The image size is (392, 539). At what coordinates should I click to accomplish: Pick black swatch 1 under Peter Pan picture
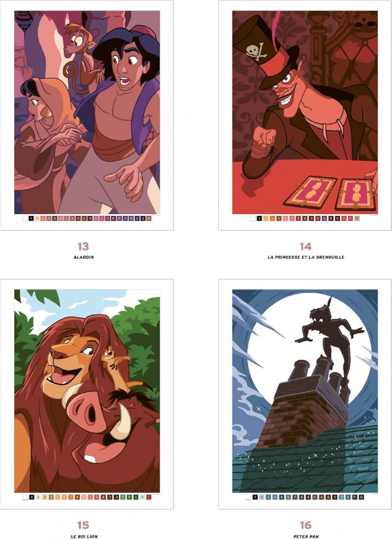pos(255,497)
